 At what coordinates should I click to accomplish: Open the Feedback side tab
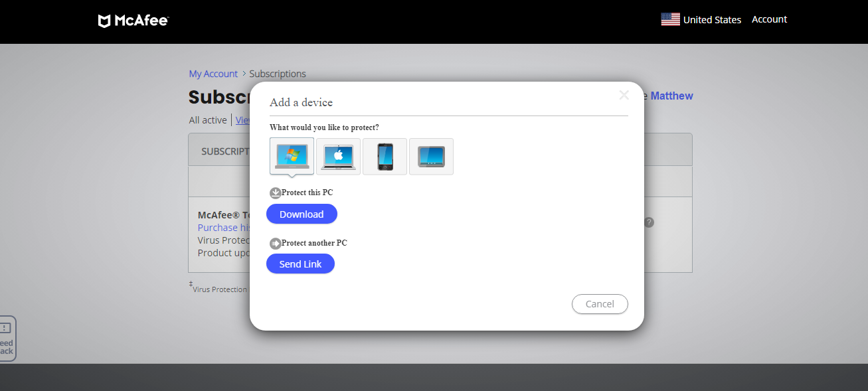[7, 339]
